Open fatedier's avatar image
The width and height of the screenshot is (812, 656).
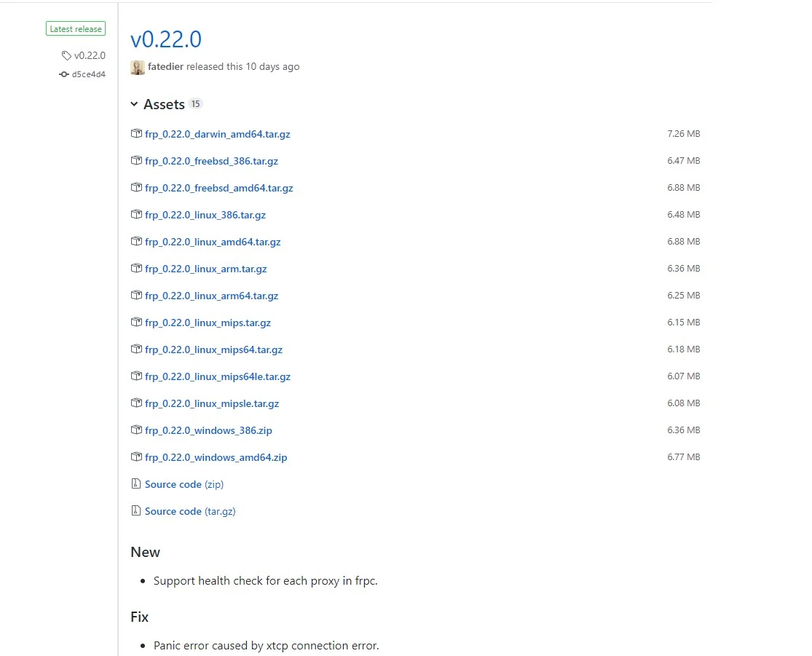(x=137, y=67)
